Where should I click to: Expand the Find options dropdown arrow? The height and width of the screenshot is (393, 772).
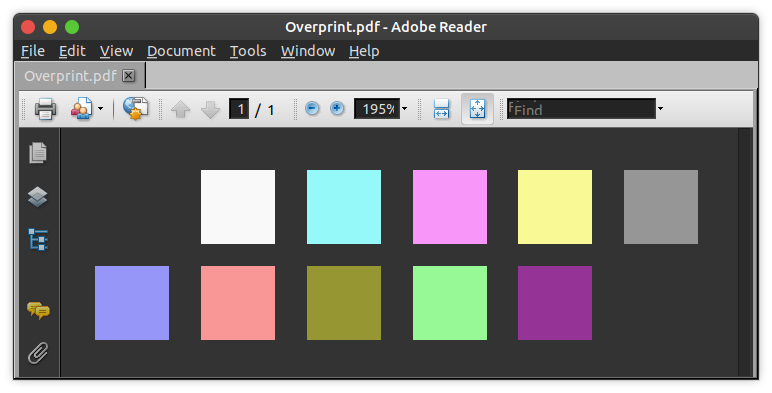click(x=660, y=109)
